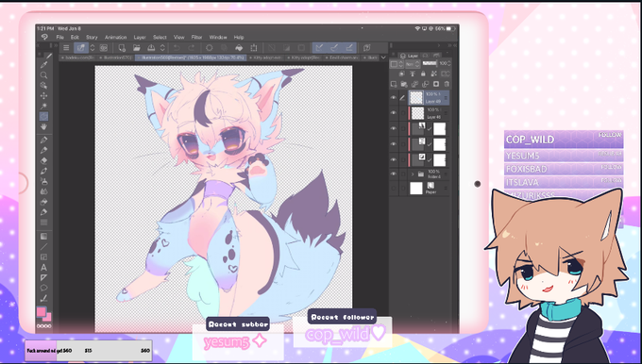642x364 pixels.
Task: Click the 1:21 PM clock
Action: [x=46, y=28]
